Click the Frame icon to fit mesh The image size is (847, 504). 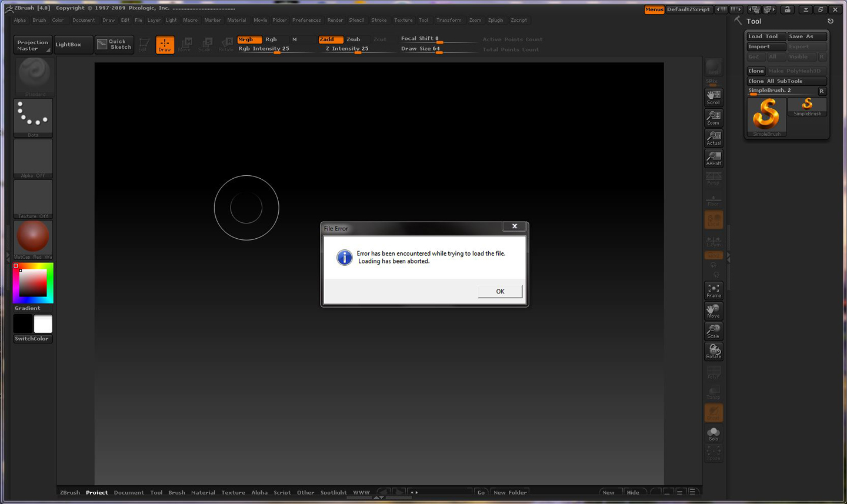713,290
